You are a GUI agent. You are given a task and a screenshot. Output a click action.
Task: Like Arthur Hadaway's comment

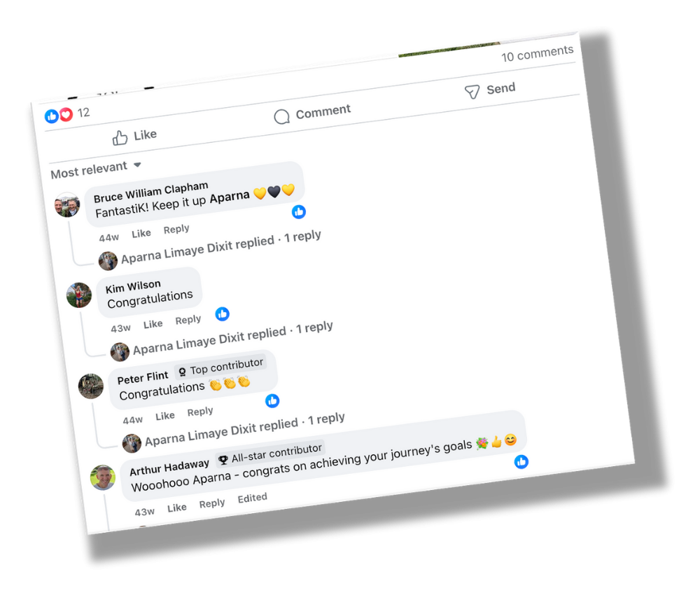[x=177, y=508]
